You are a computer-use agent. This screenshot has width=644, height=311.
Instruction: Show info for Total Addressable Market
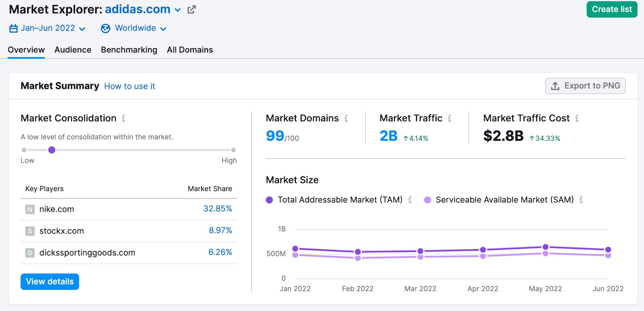coord(410,200)
